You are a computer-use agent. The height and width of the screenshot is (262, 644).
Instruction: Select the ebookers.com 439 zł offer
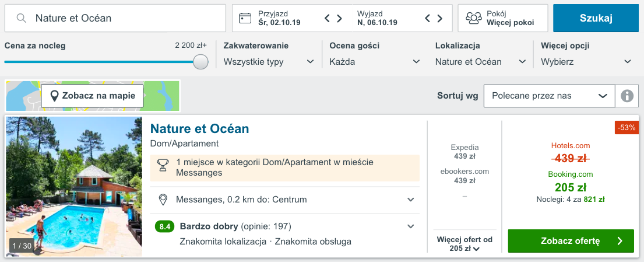click(464, 176)
